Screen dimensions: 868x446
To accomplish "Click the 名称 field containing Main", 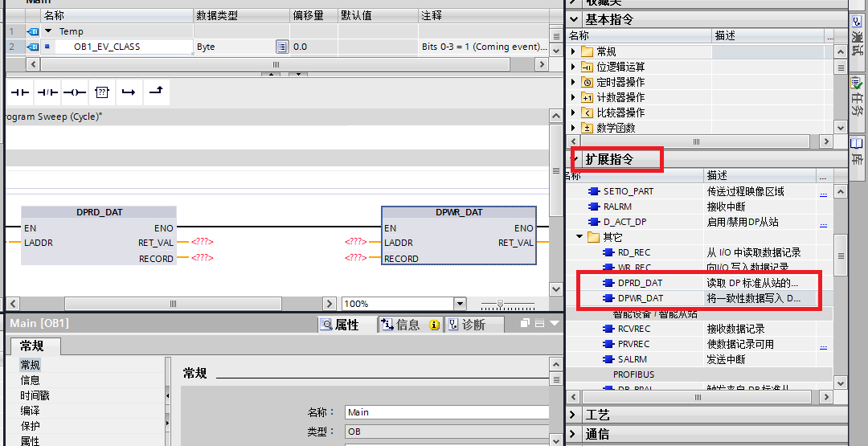I will 447,412.
